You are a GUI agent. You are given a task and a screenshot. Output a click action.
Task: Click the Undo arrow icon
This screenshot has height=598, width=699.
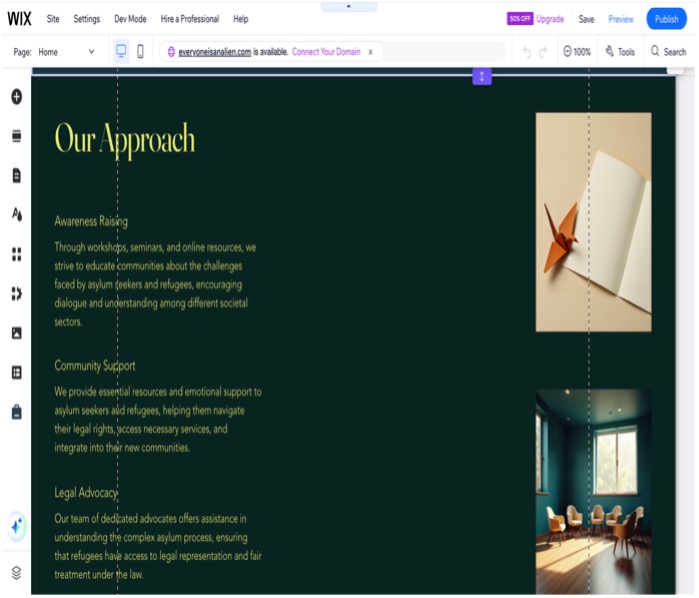point(527,52)
